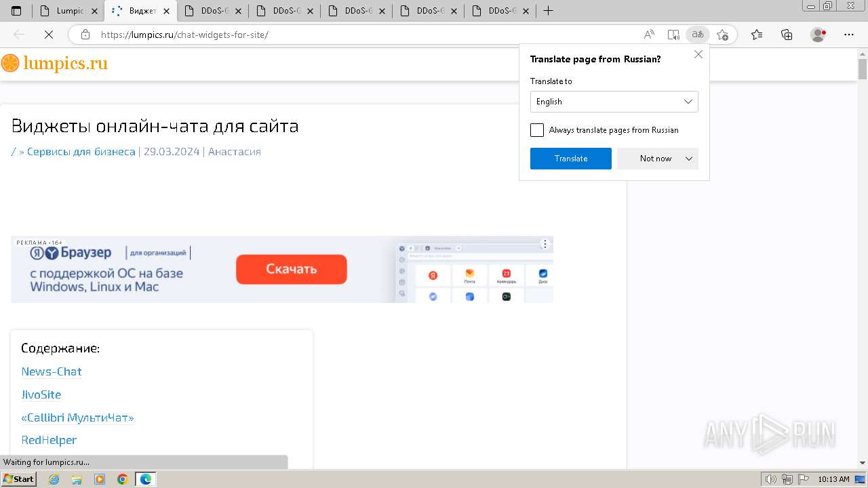View site information via the lock icon
Image resolution: width=868 pixels, height=488 pixels.
click(85, 35)
